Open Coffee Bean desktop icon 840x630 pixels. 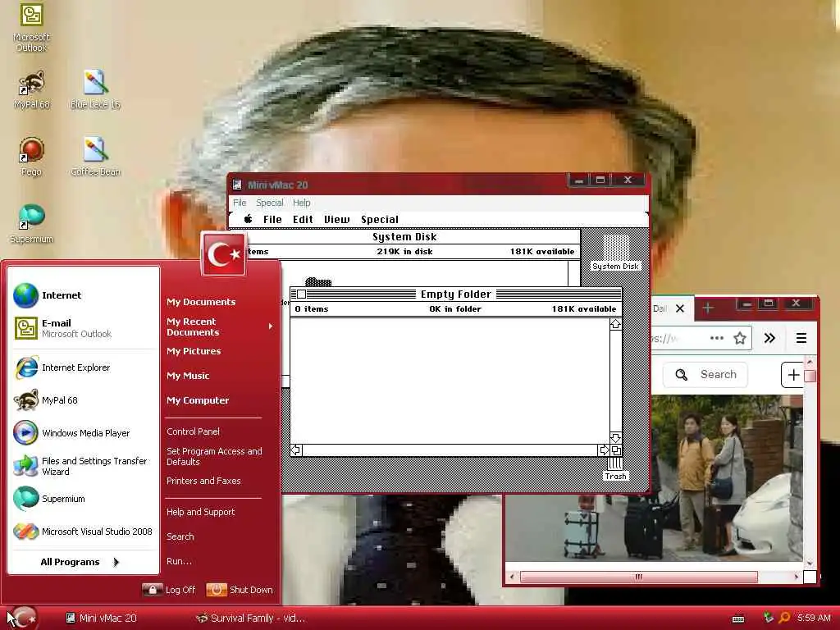tap(95, 157)
